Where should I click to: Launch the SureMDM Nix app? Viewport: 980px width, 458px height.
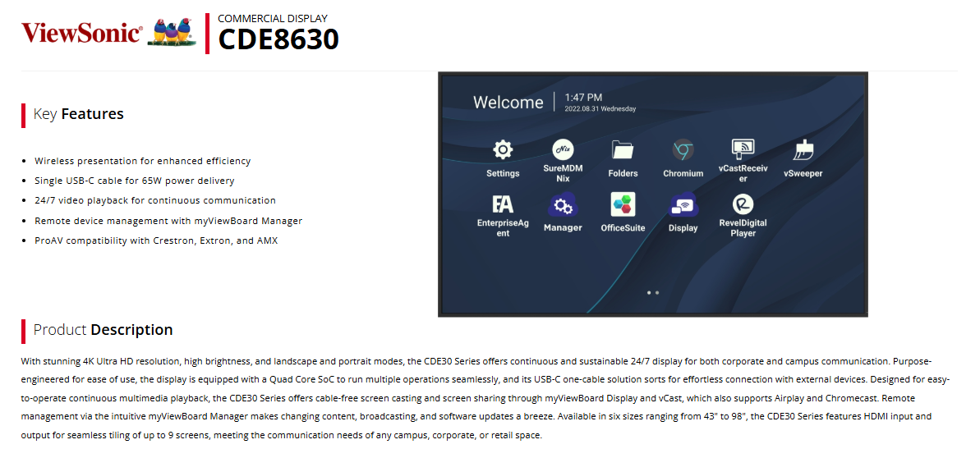(x=563, y=150)
